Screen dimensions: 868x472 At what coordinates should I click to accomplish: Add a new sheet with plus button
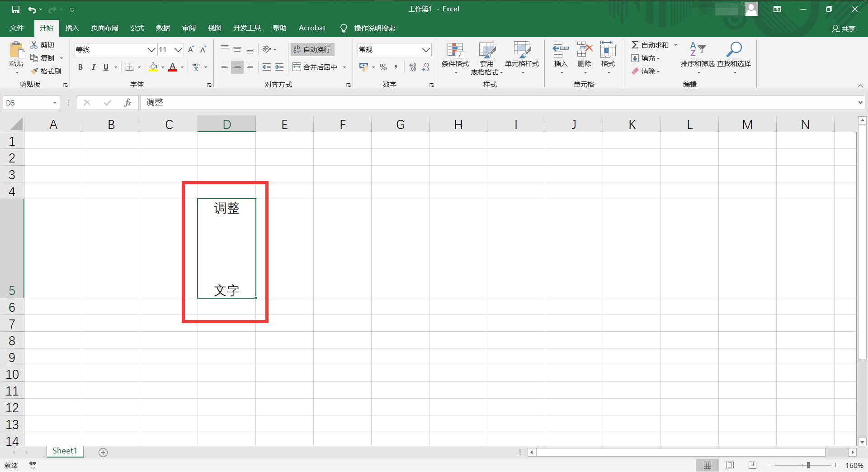[x=103, y=452]
